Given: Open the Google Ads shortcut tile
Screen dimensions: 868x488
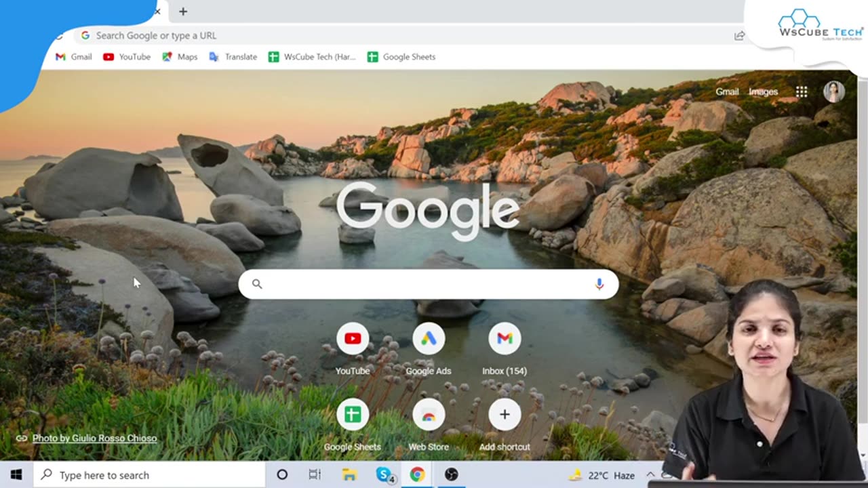Looking at the screenshot, I should point(429,349).
